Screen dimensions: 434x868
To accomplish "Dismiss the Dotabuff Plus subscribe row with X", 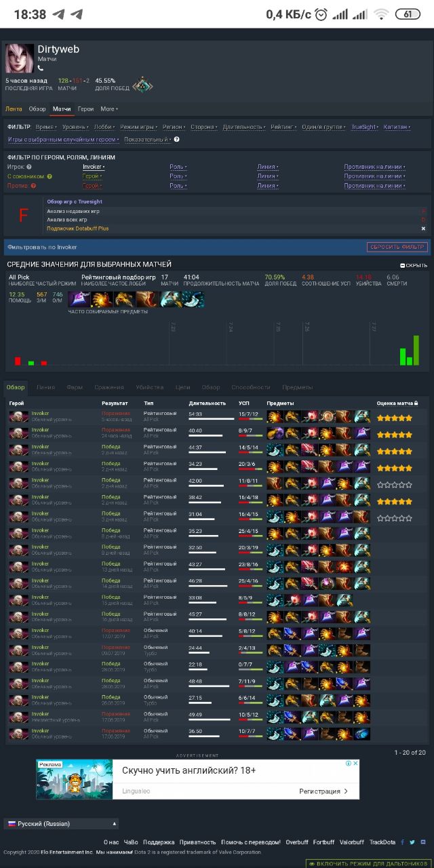I will tap(423, 229).
